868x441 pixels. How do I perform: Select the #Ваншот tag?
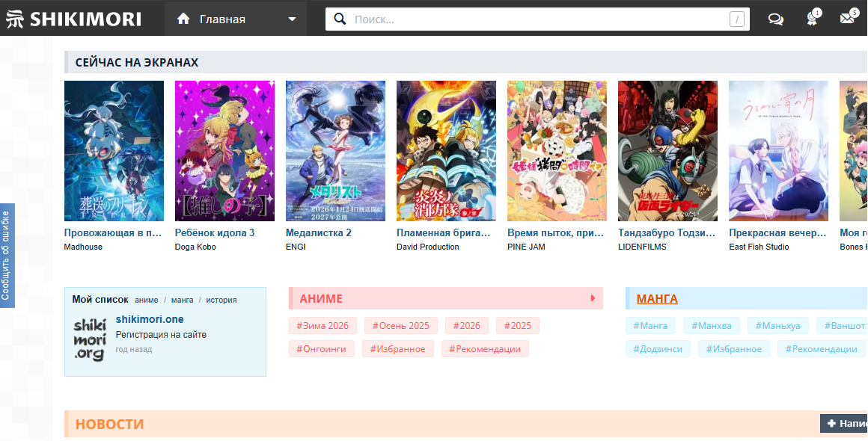(x=842, y=325)
